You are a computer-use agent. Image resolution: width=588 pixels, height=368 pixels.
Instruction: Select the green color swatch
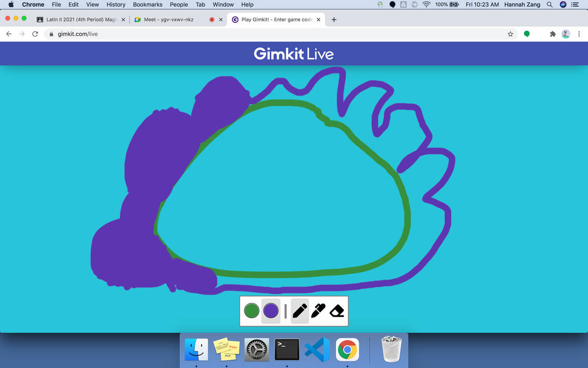[252, 311]
